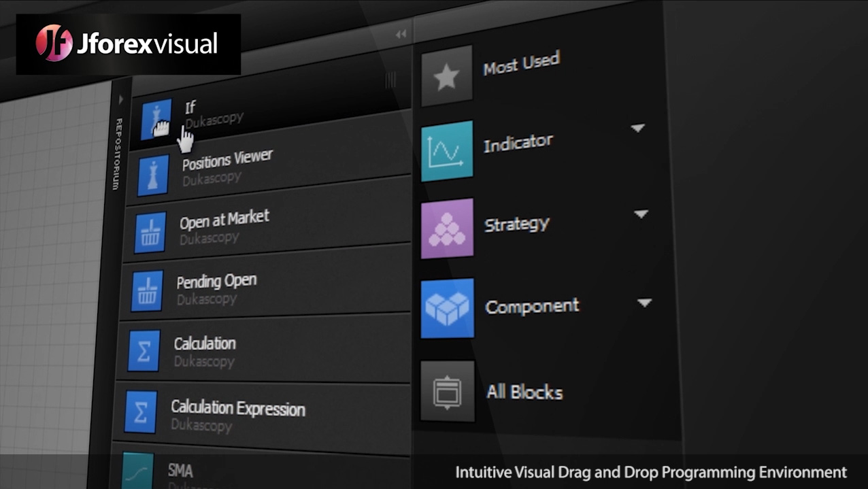The image size is (868, 489).
Task: Select the 'Calculation' block text
Action: [x=205, y=343]
